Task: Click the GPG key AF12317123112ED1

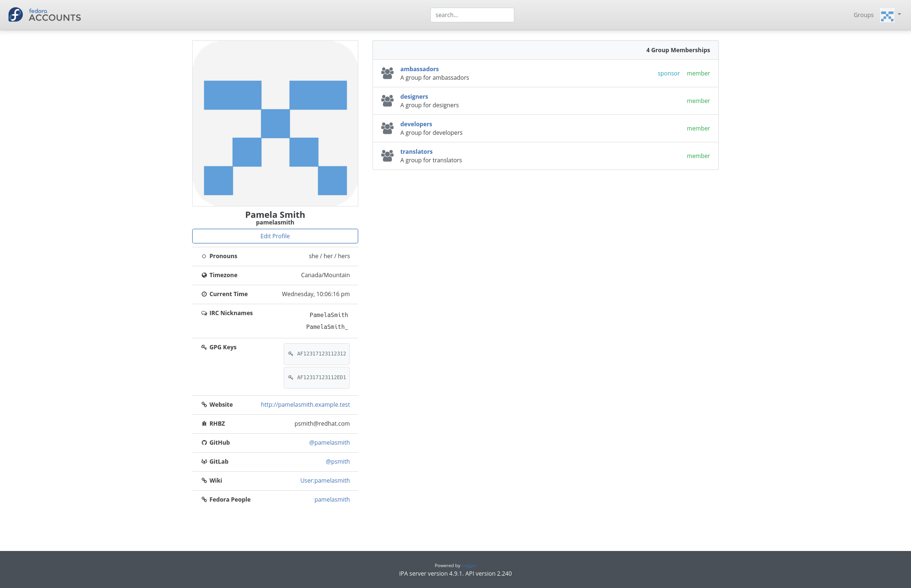Action: pos(316,378)
